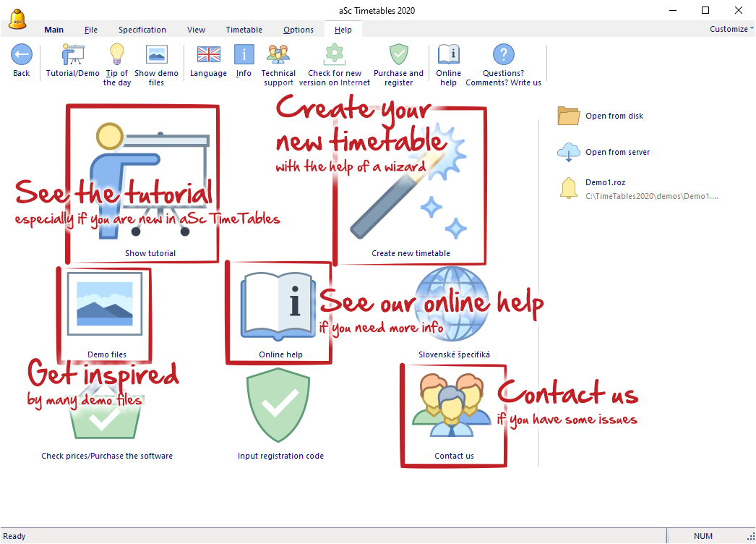756x544 pixels.
Task: Click the bell icon beside Demo1.roz
Action: pos(569,188)
